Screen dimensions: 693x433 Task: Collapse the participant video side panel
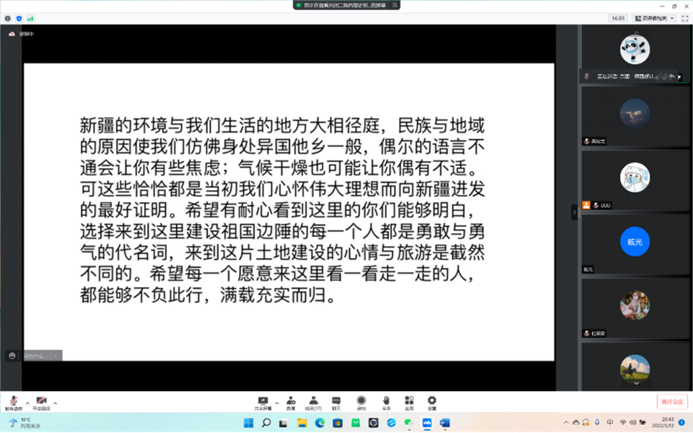click(574, 212)
